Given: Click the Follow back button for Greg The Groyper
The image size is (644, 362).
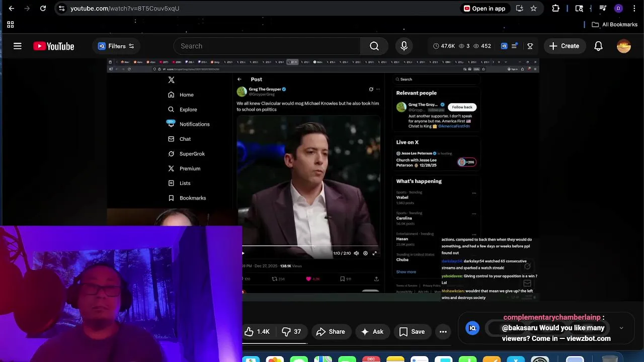Looking at the screenshot, I should pos(462,107).
